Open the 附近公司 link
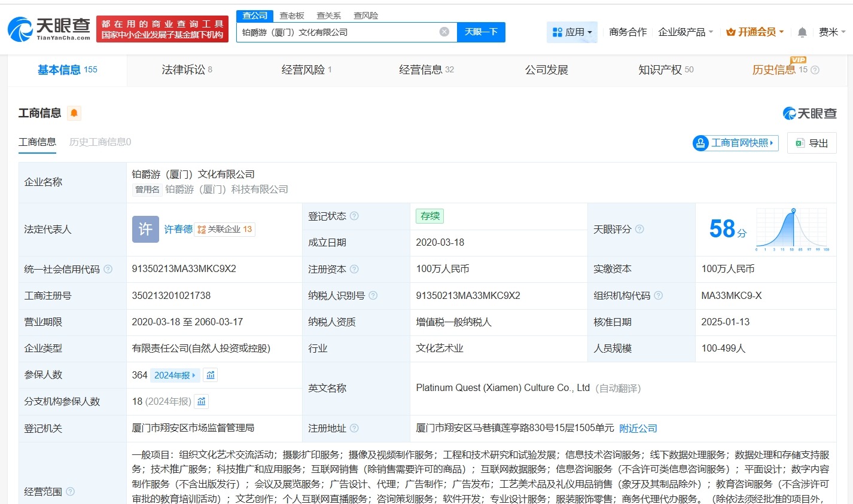Viewport: 853px width, 504px height. tap(638, 428)
